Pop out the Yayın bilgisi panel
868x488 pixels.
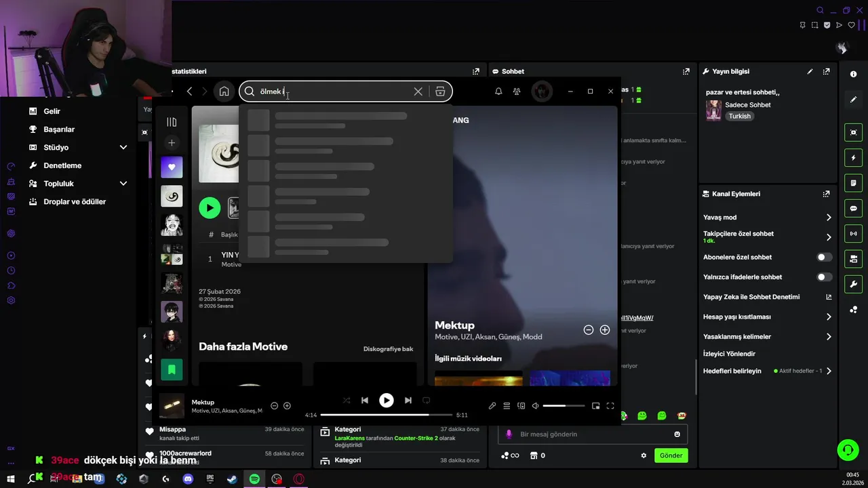coord(826,71)
